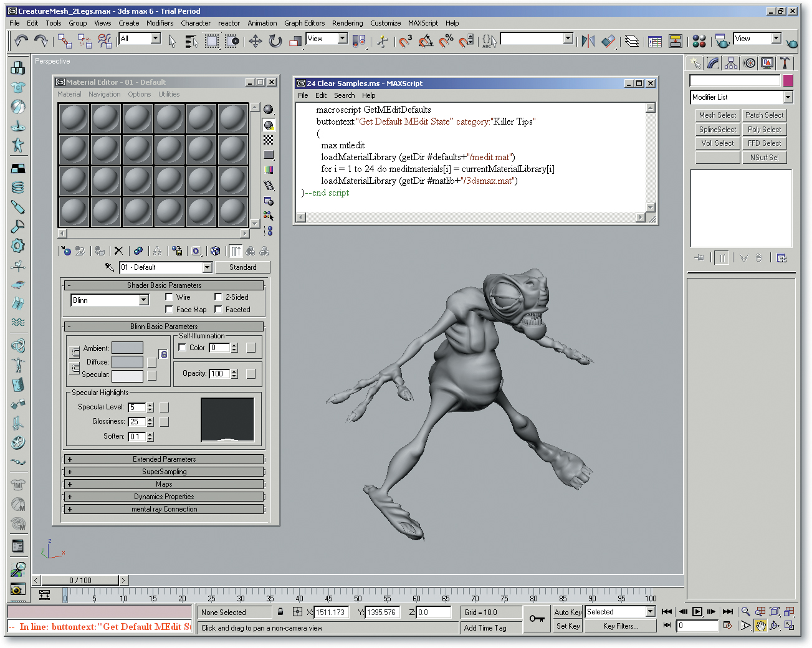The height and width of the screenshot is (648, 812).
Task: Click the Opacity value field
Action: (219, 374)
